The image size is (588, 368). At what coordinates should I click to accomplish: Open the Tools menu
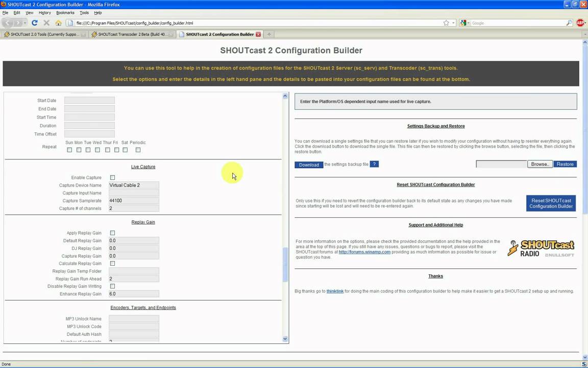(84, 13)
